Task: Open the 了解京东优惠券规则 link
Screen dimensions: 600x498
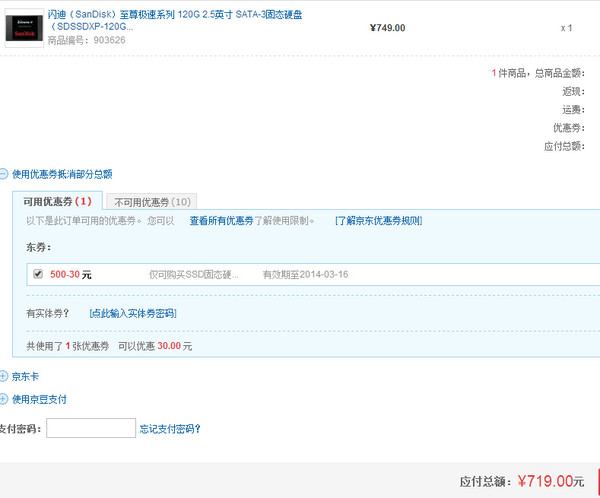Action: click(x=378, y=221)
